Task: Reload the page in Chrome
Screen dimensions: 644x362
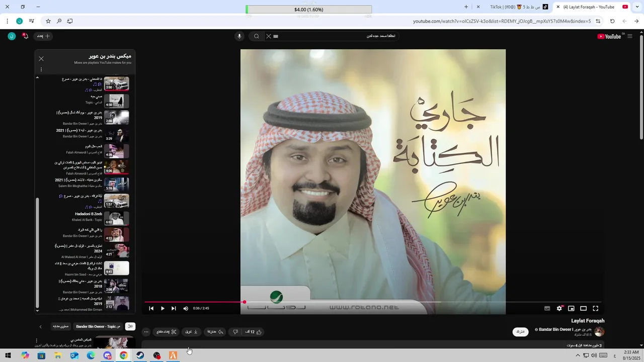Action: pos(612,21)
